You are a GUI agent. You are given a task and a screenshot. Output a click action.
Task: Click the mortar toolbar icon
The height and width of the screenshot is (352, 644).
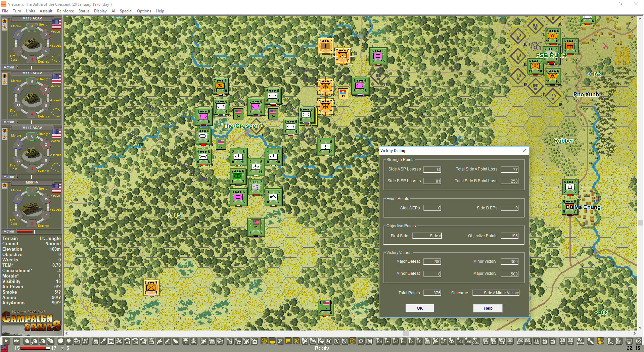click(x=167, y=341)
